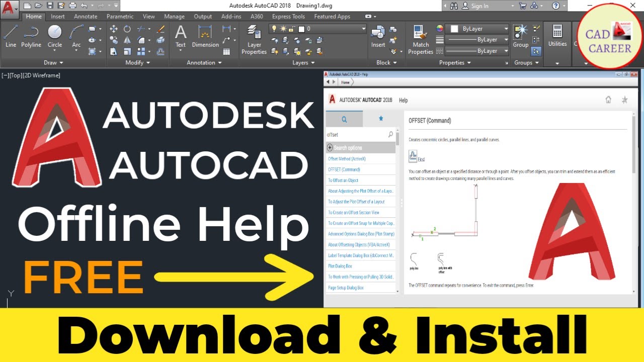Viewport: 644px width, 362px height.
Task: Click the Save icon in Quick Access toolbar
Action: coord(49,6)
